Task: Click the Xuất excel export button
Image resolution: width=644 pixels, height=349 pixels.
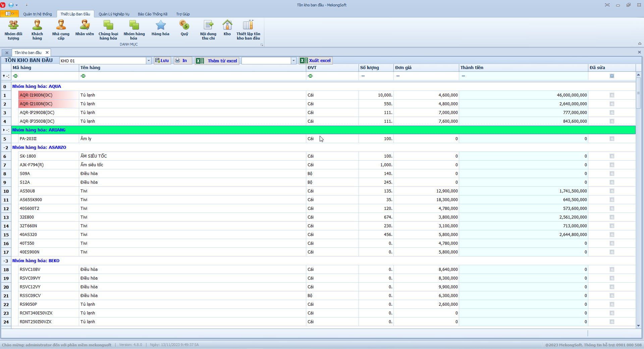Action: (316, 61)
